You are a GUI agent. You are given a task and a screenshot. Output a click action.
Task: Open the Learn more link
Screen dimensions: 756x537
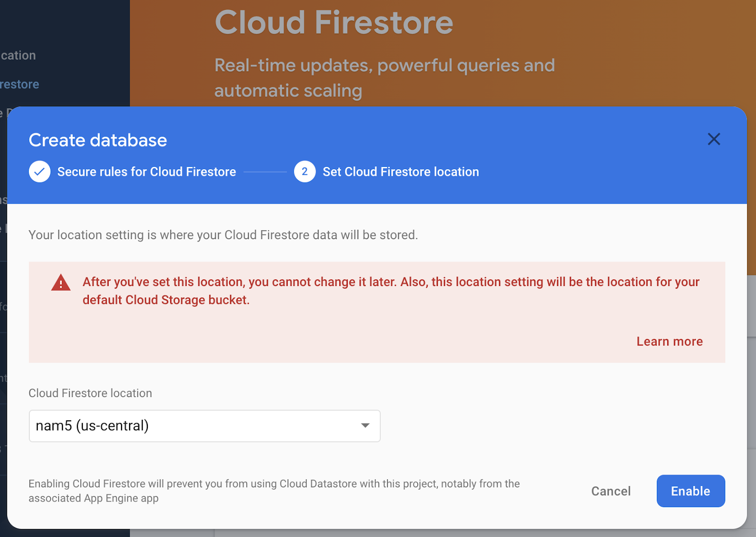pos(669,341)
